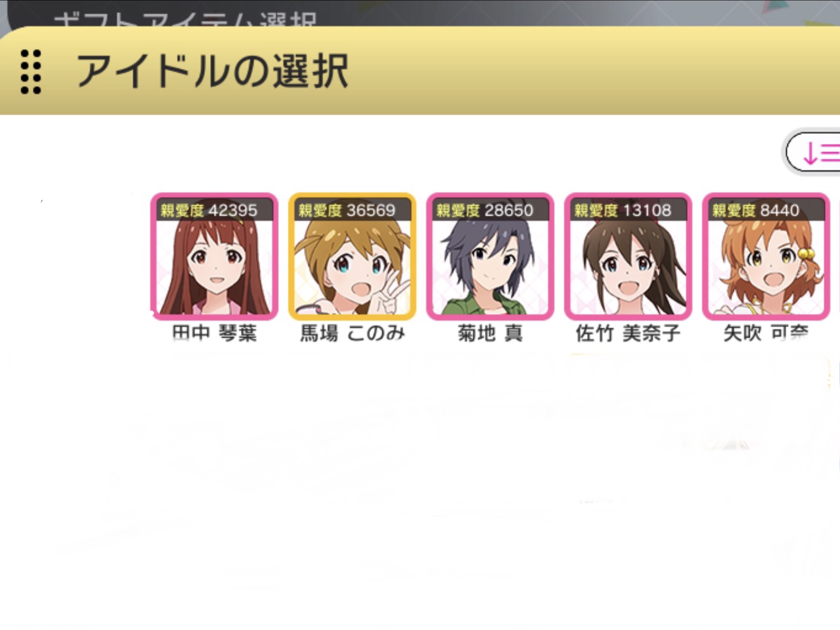
Task: Select idol 馬場 このみ portrait
Action: [x=352, y=256]
